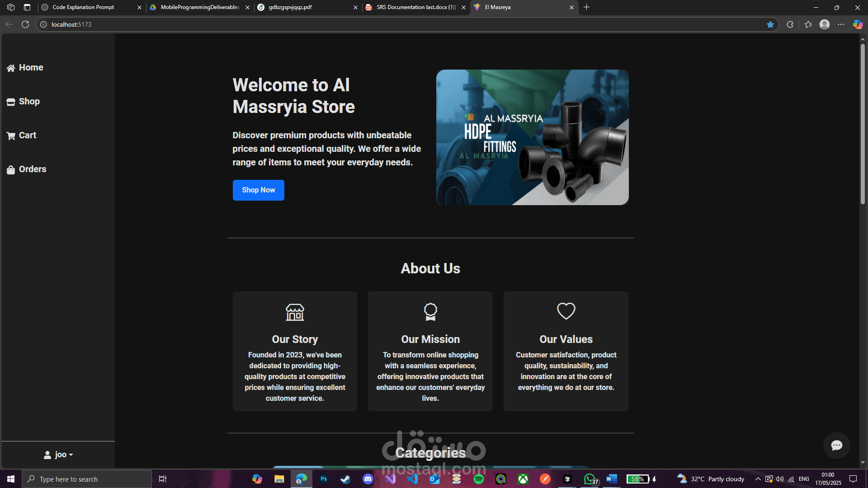The width and height of the screenshot is (868, 488).
Task: Open the Cart page from sidebar
Action: [22, 136]
